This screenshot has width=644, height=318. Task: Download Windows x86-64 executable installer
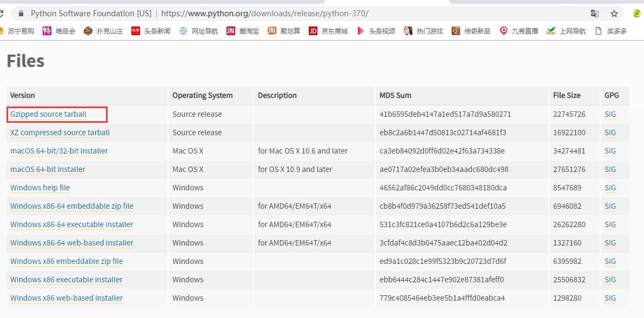72,224
